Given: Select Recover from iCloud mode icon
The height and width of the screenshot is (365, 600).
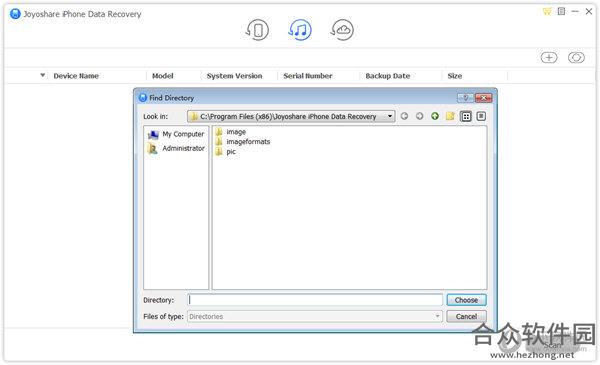Looking at the screenshot, I should pyautogui.click(x=342, y=30).
